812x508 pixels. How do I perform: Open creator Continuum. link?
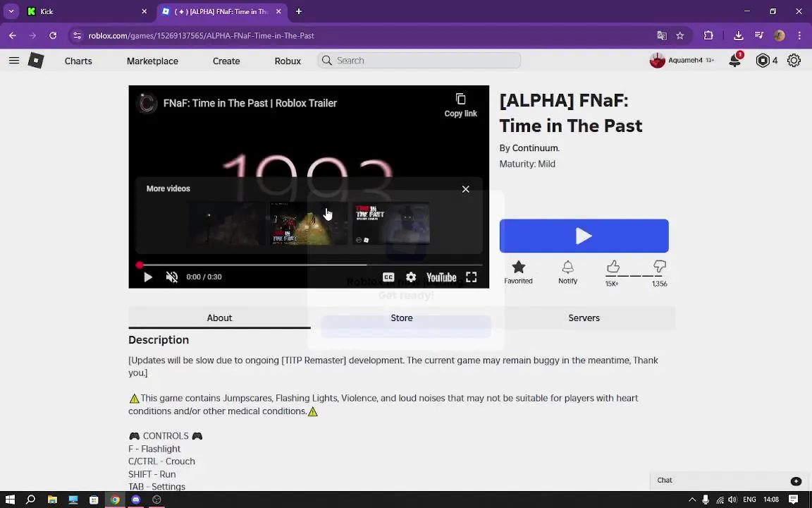pyautogui.click(x=536, y=148)
